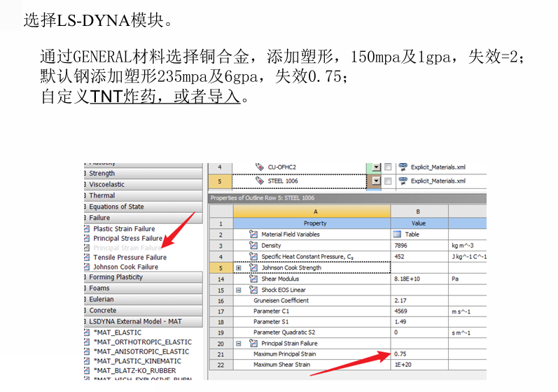The height and width of the screenshot is (392, 558).
Task: Expand the Thermal toolbox group
Action: (x=85, y=195)
